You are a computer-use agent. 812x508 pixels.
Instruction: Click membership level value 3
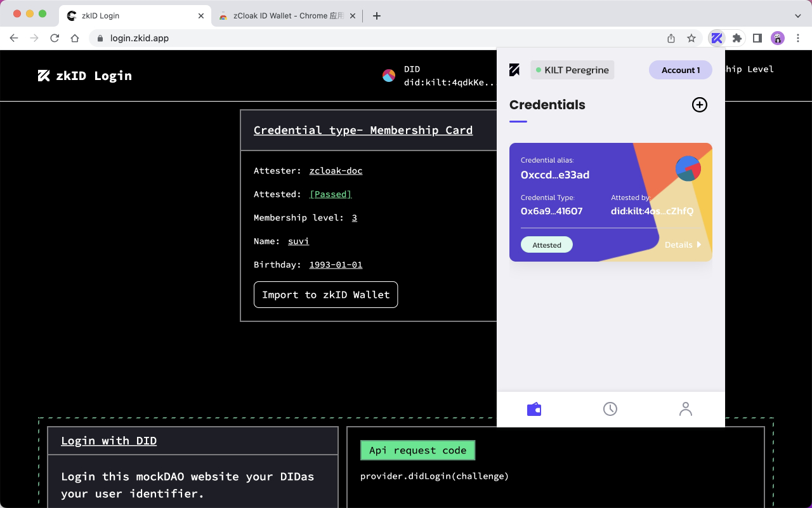coord(354,218)
